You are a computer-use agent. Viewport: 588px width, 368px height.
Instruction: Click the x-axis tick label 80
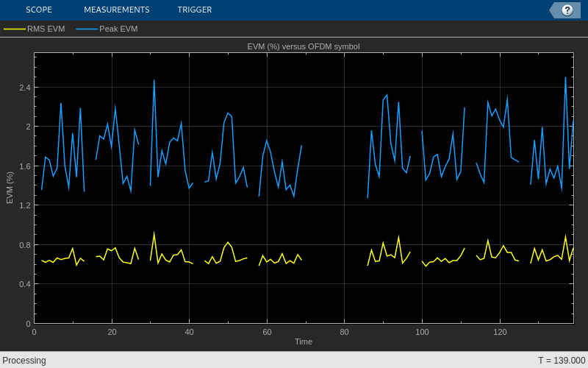click(x=344, y=332)
